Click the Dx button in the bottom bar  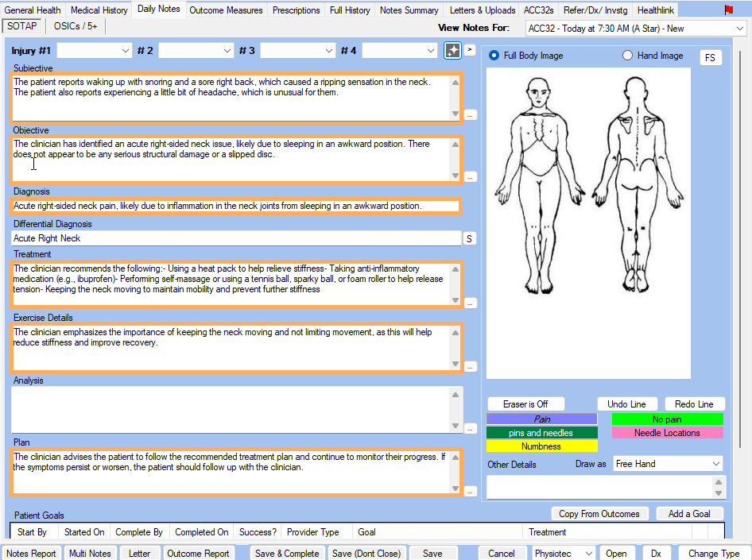[x=656, y=554]
